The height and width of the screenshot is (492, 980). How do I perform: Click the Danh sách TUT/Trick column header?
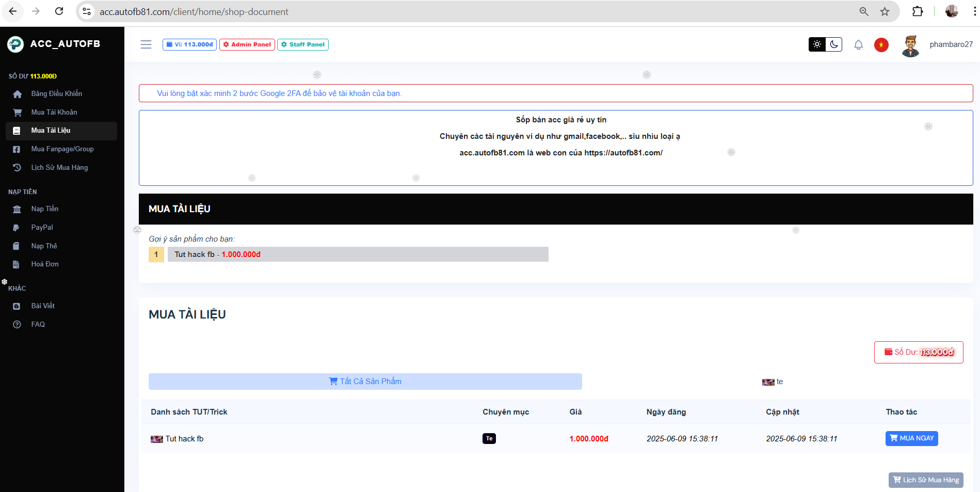point(189,412)
